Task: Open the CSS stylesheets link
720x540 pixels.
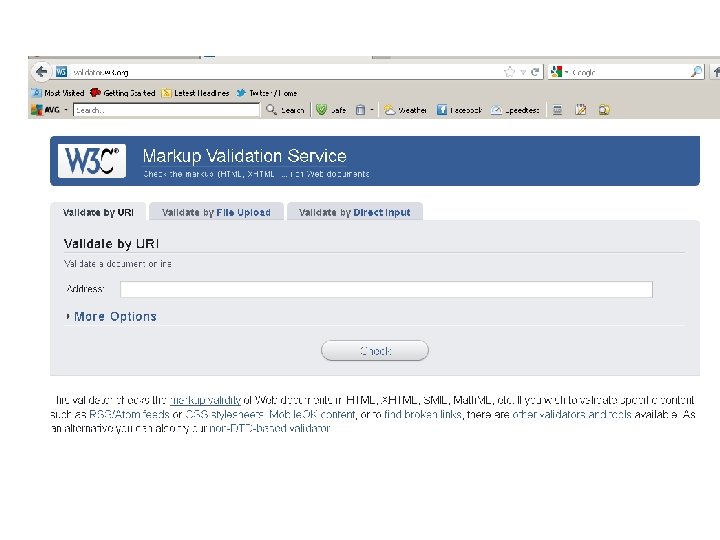Action: (225, 414)
